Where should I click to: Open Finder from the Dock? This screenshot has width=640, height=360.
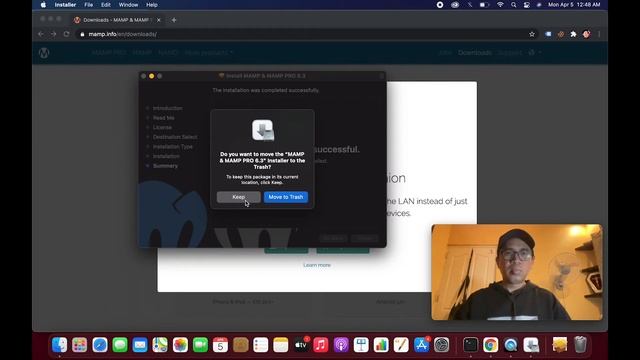60,345
